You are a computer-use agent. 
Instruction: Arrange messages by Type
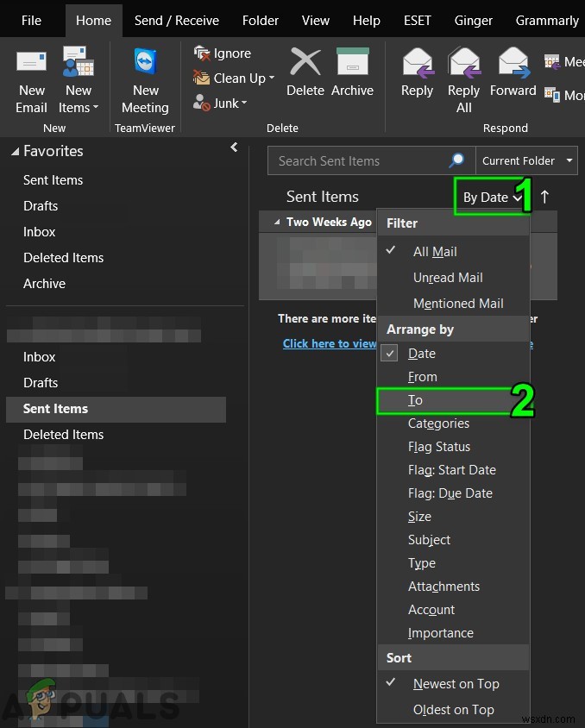click(x=453, y=562)
